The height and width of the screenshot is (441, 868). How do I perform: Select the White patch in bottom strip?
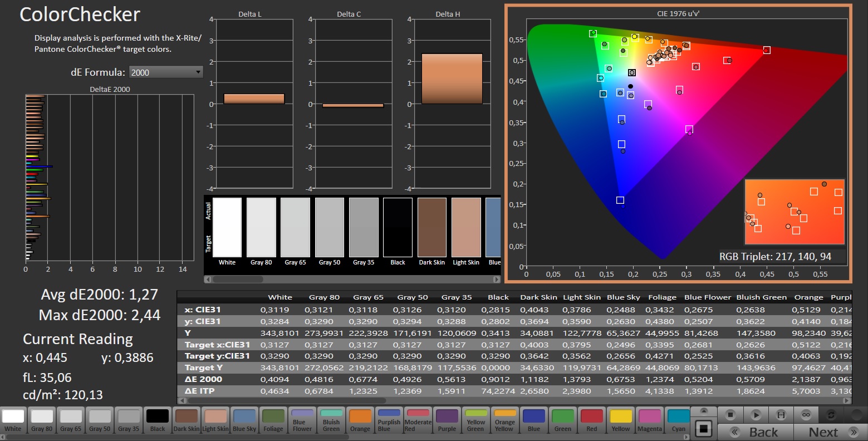coord(13,420)
